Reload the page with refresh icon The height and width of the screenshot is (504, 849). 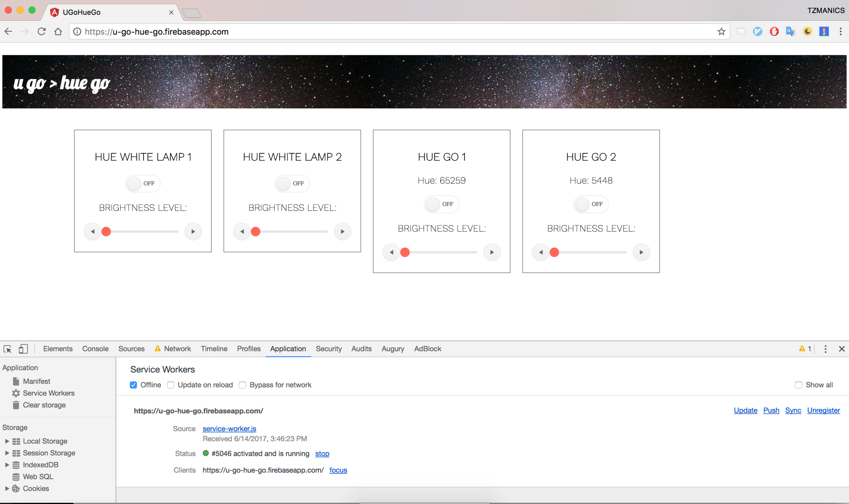click(41, 32)
